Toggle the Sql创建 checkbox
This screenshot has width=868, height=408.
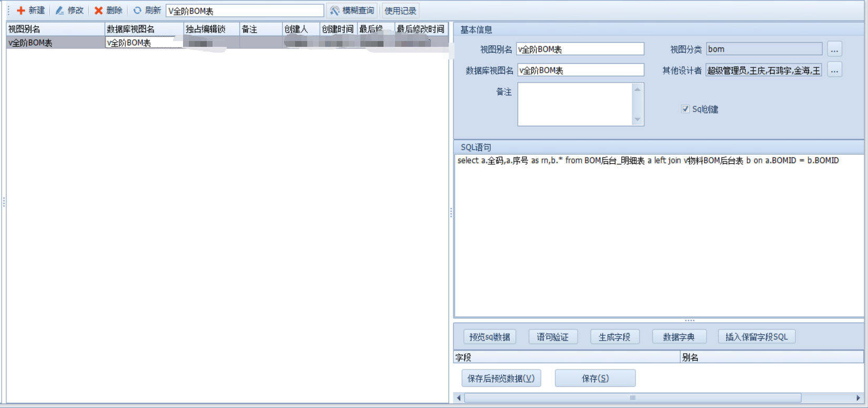(685, 109)
